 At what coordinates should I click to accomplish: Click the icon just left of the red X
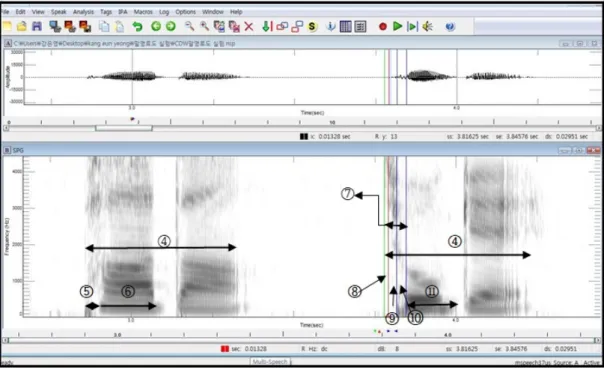point(234,26)
